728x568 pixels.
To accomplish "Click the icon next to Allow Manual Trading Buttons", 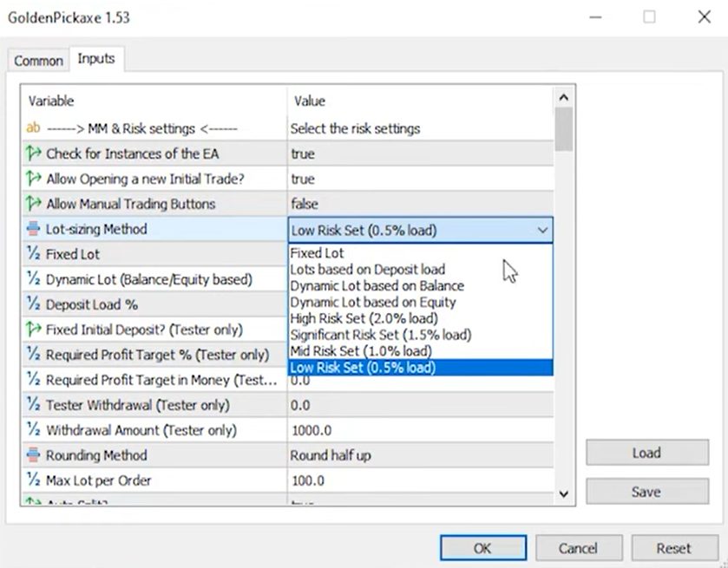I will pyautogui.click(x=34, y=204).
